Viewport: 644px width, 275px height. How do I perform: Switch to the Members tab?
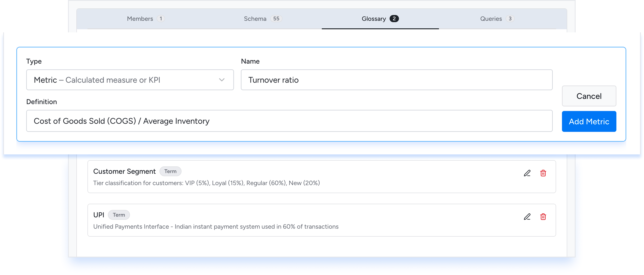pyautogui.click(x=140, y=18)
